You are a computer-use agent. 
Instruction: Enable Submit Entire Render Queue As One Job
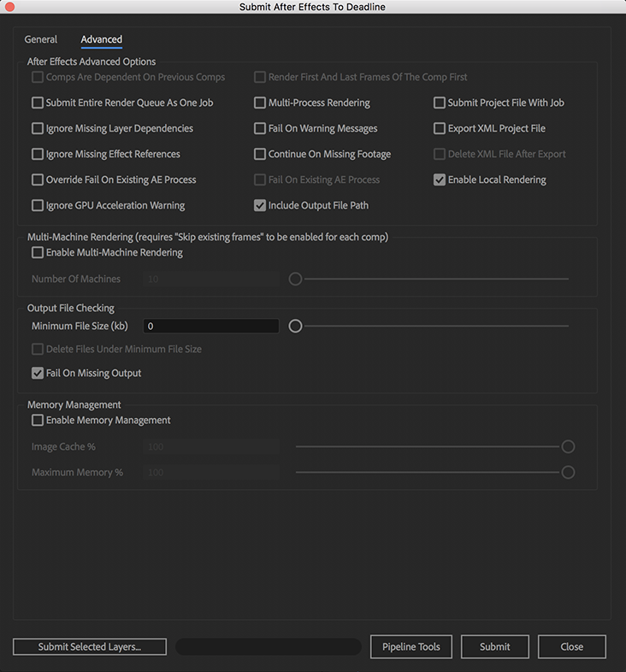tap(38, 103)
